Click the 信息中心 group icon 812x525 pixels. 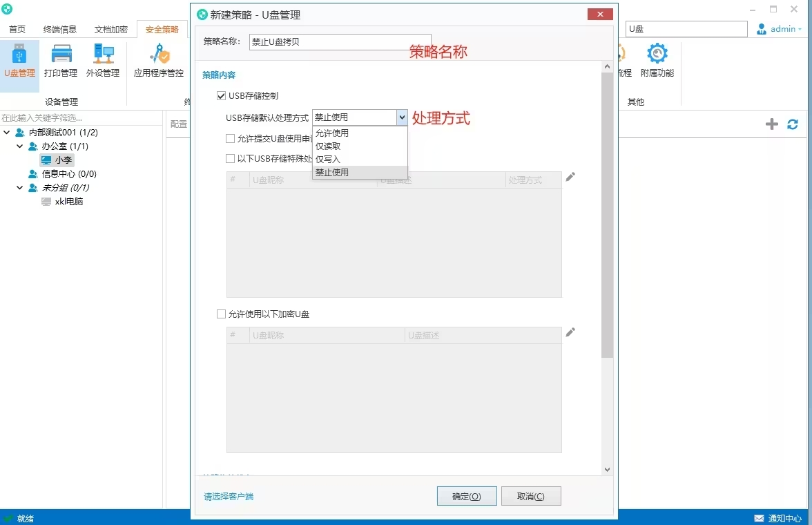33,173
